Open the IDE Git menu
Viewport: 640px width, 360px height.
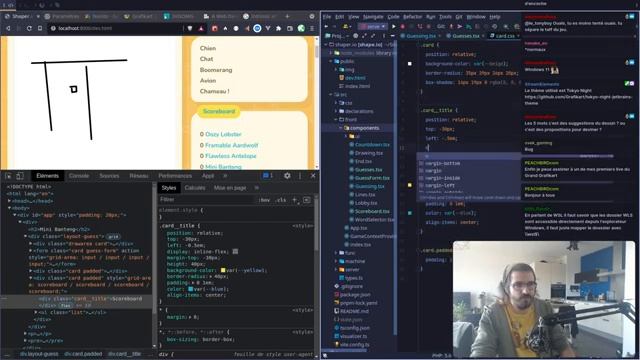tap(459, 17)
